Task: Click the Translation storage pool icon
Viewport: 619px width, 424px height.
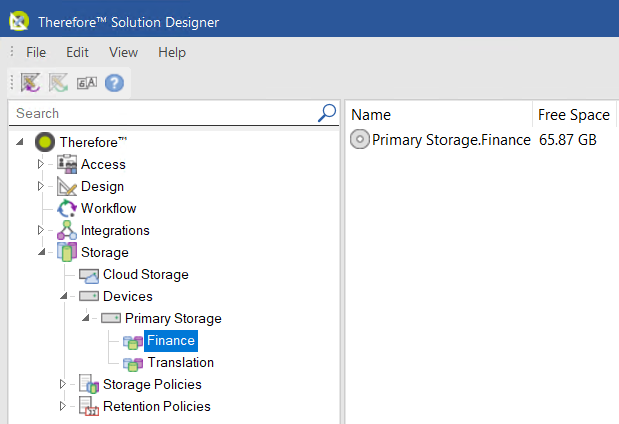Action: [133, 364]
